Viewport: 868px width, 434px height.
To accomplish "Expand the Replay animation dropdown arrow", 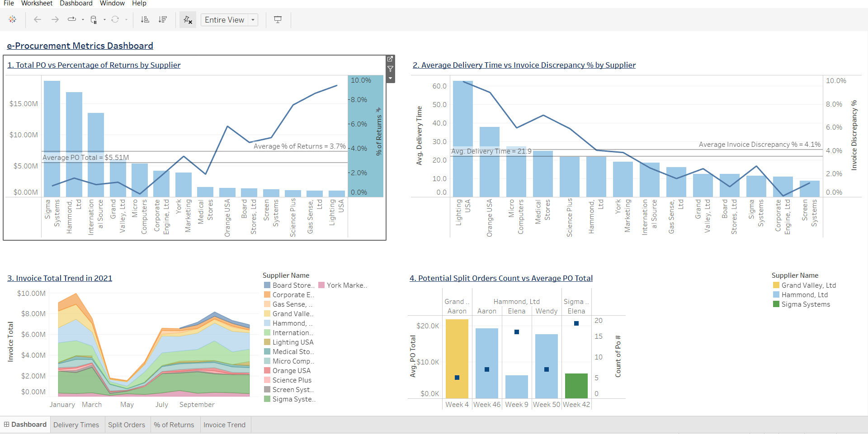I will 83,20.
